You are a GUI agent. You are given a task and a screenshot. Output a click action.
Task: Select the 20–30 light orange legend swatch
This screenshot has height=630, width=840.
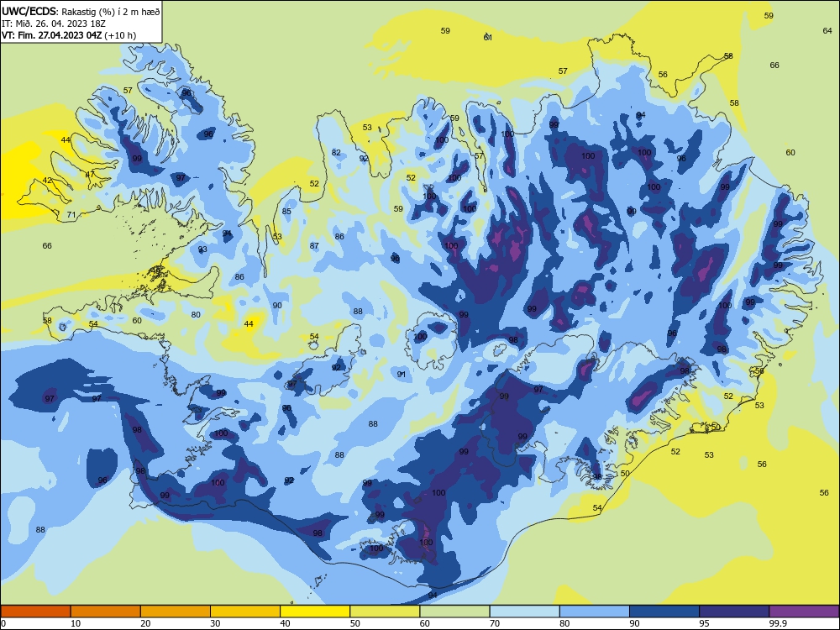(176, 612)
